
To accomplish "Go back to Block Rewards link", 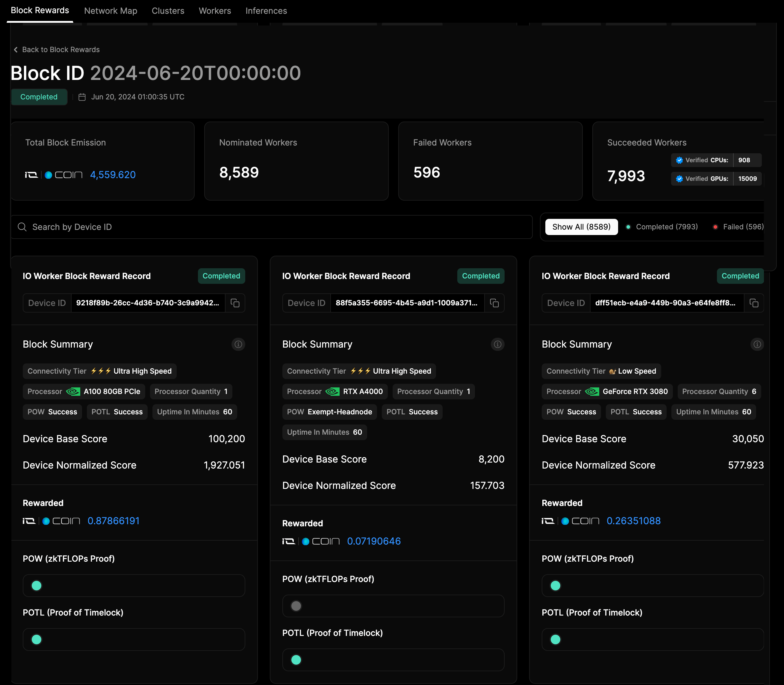I will tap(61, 50).
